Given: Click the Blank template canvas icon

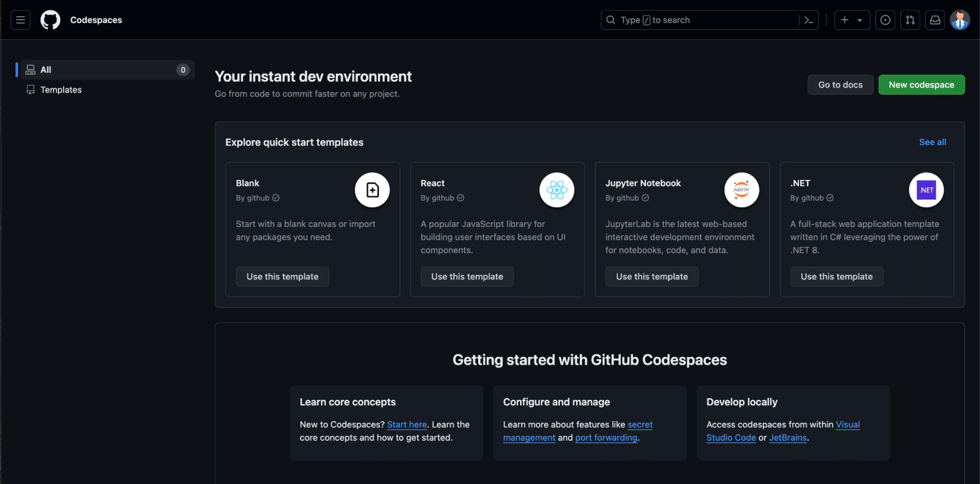Looking at the screenshot, I should point(372,190).
